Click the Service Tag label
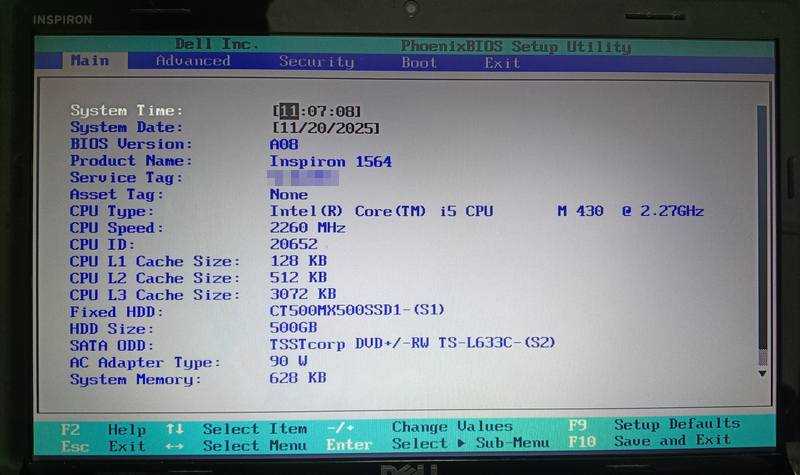This screenshot has width=800, height=475. pyautogui.click(x=127, y=178)
